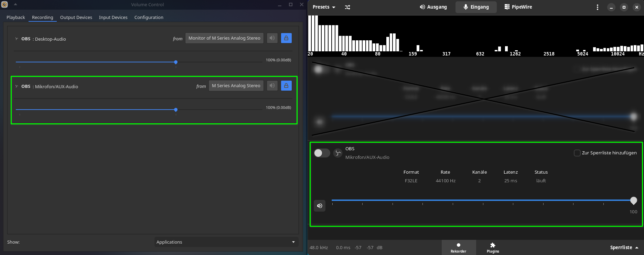Click the Volume Control app icon in title bar
Image resolution: width=644 pixels, height=255 pixels.
tap(4, 4)
